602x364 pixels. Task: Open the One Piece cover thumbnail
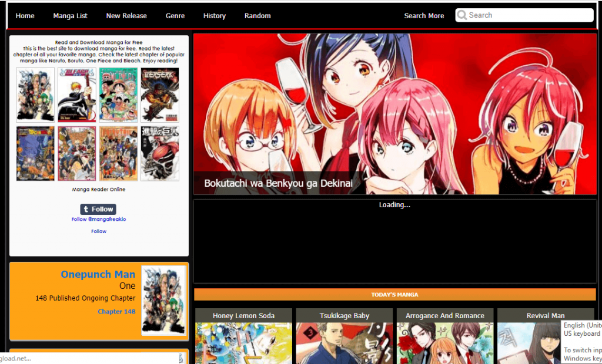[118, 95]
